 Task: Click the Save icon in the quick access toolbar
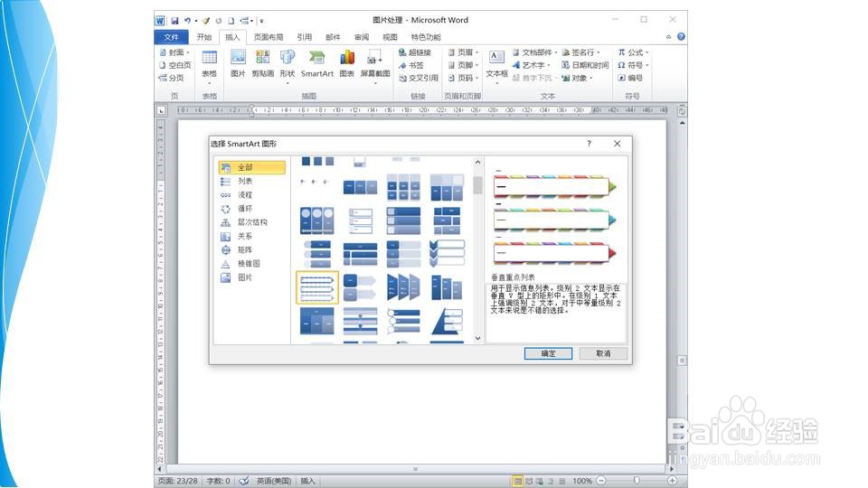tap(175, 21)
